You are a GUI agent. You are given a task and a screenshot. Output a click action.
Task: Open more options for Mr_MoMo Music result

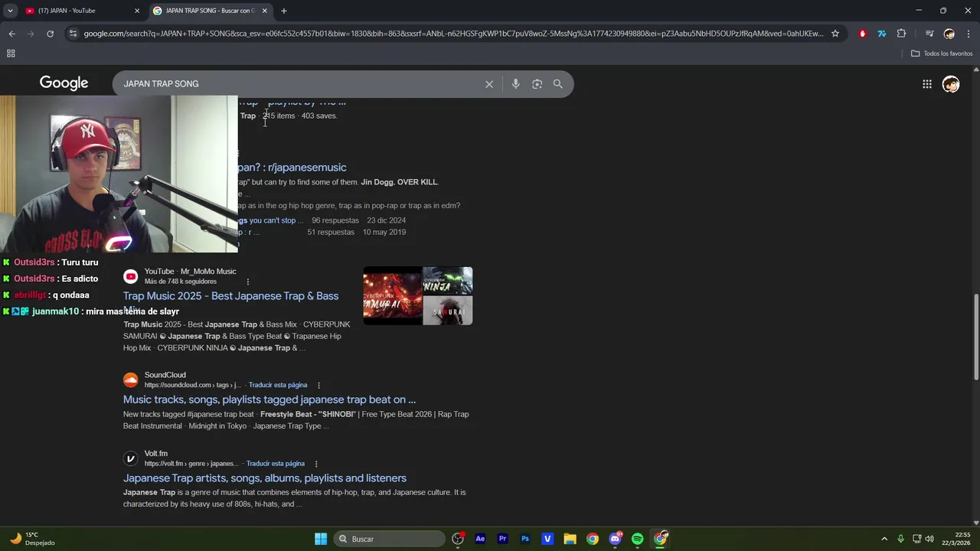tap(247, 282)
